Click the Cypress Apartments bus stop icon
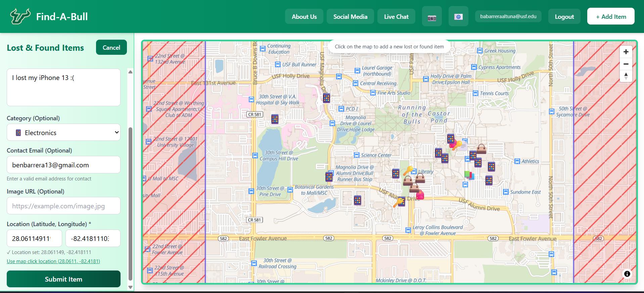This screenshot has height=293, width=644. (x=474, y=67)
